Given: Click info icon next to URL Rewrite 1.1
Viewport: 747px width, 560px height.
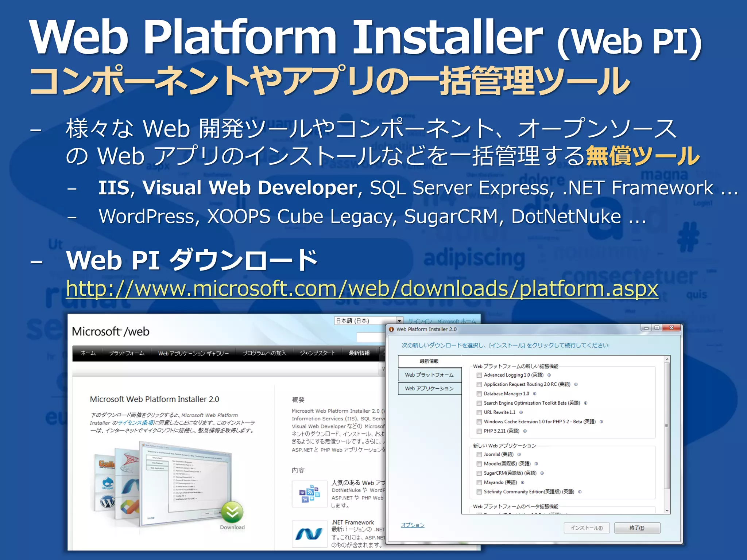Looking at the screenshot, I should (x=521, y=412).
